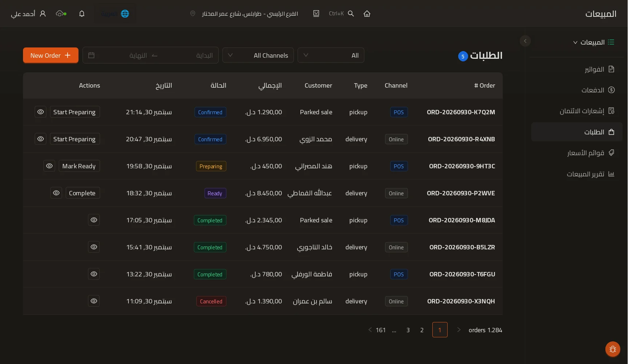Open قوائم الأسعار in the sidebar

(577, 153)
